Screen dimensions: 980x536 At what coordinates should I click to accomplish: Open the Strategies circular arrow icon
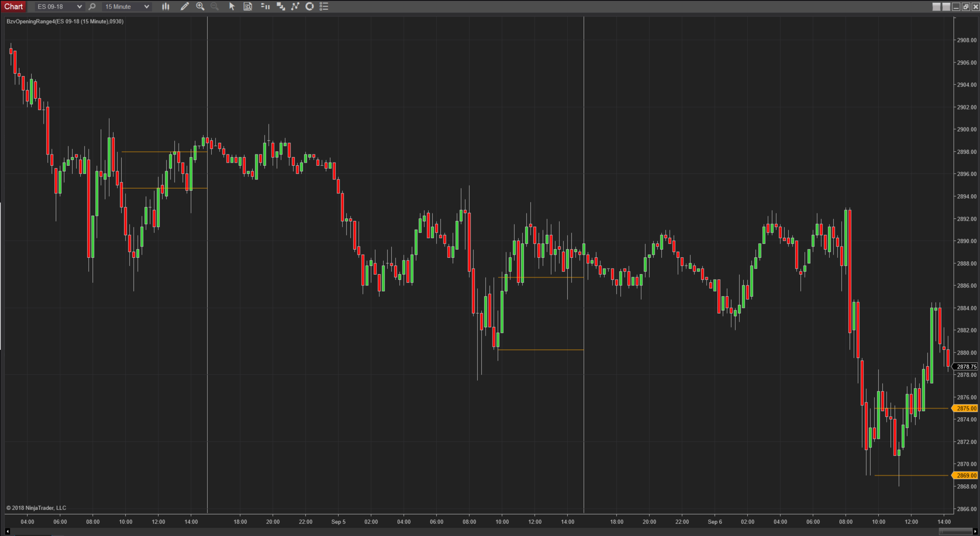309,7
